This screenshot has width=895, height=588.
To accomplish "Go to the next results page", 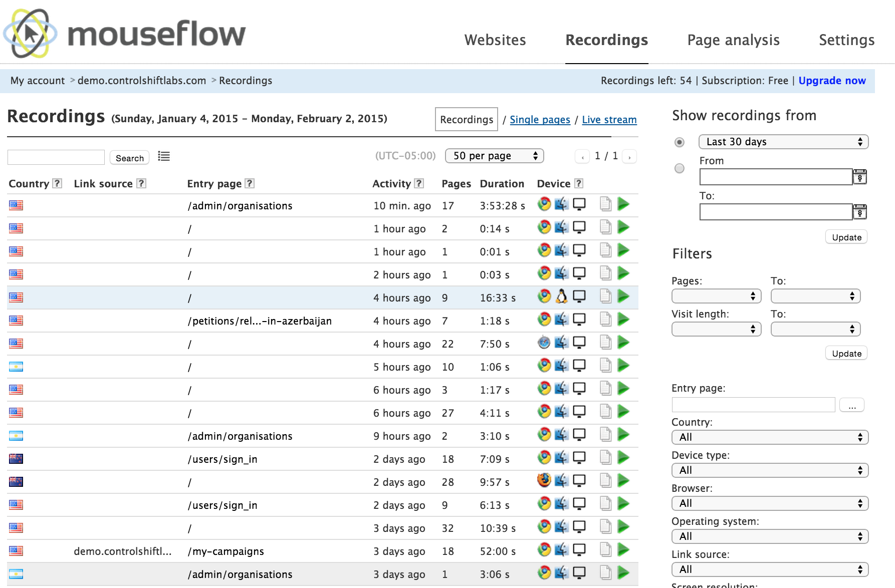I will 629,157.
